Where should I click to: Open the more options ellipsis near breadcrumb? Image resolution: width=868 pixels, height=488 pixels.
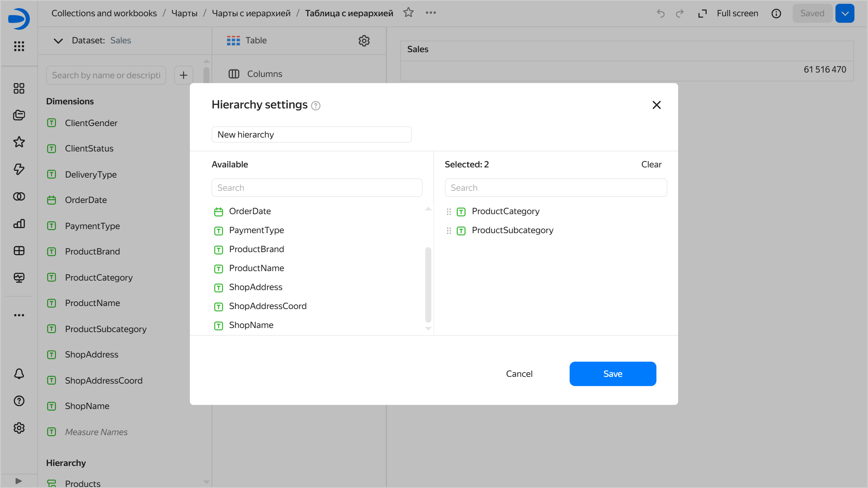click(430, 13)
